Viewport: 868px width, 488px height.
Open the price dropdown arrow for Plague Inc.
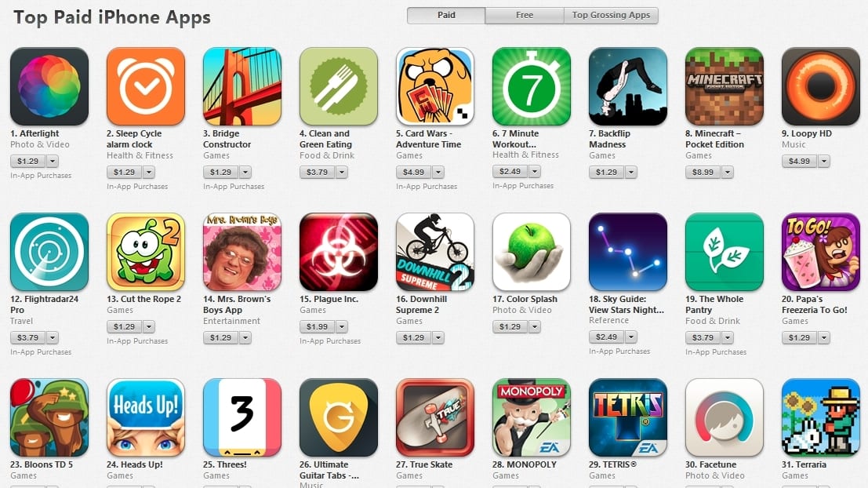coord(342,327)
